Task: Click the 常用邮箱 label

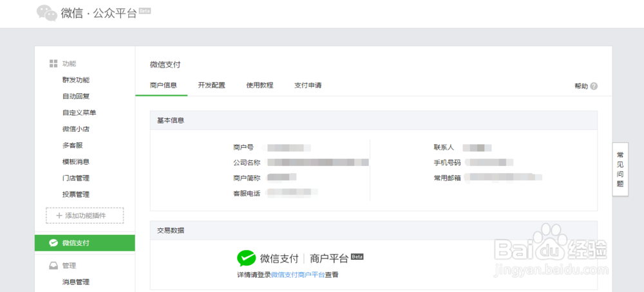Action: pyautogui.click(x=447, y=178)
